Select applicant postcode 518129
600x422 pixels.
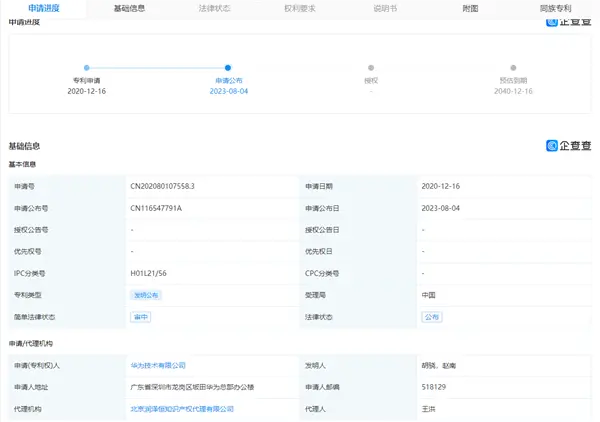(x=434, y=387)
